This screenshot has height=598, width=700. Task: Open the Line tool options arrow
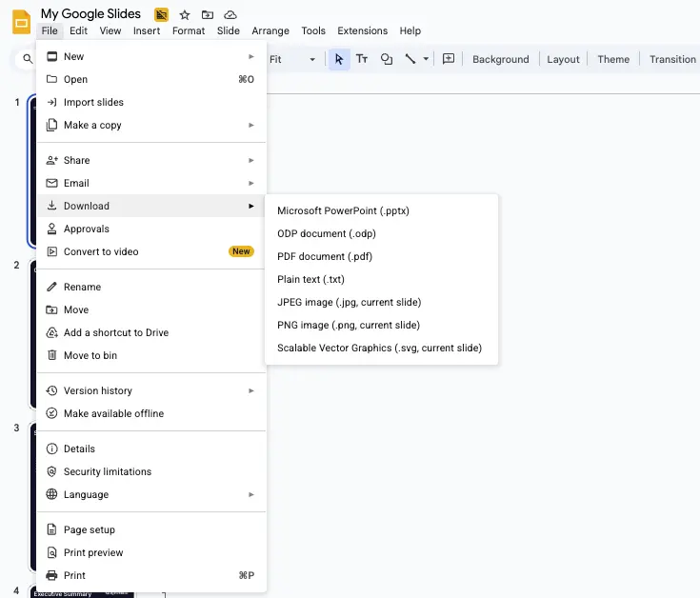[x=426, y=59]
